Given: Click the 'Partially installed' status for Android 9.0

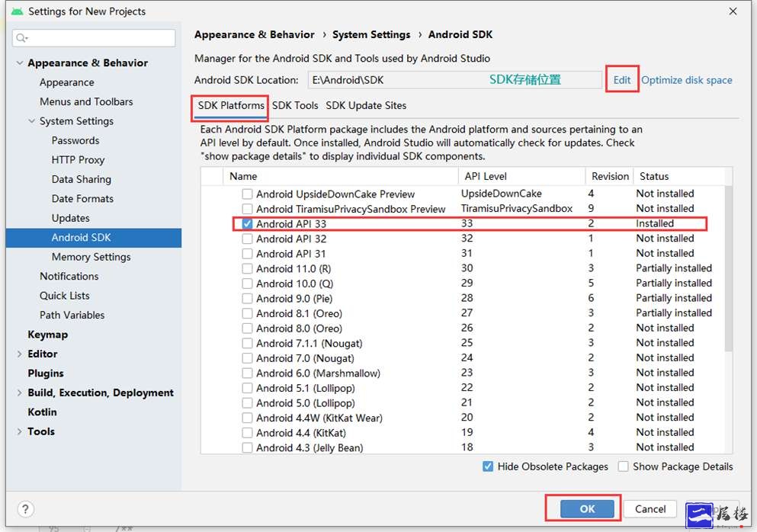Looking at the screenshot, I should (x=674, y=298).
